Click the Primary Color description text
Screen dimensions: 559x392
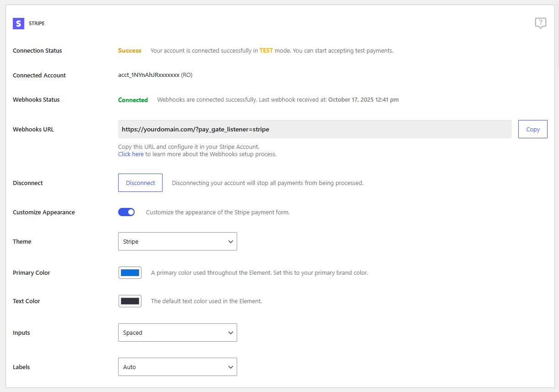[x=259, y=273]
